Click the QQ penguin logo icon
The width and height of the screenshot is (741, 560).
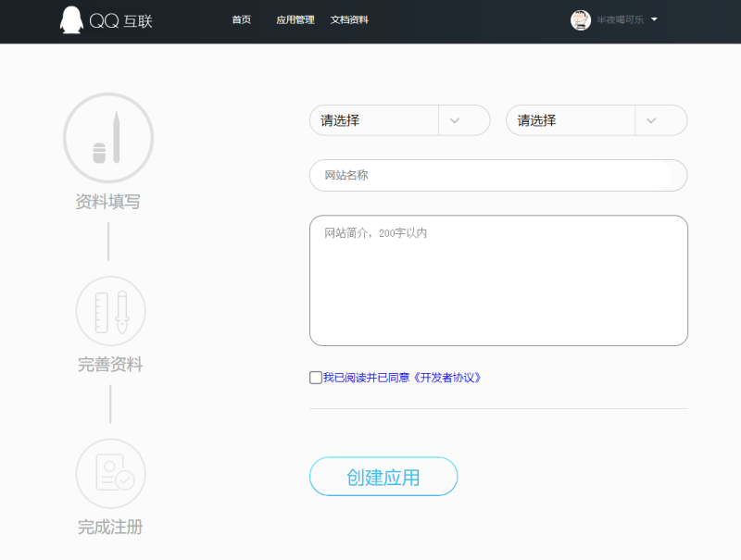(x=70, y=20)
